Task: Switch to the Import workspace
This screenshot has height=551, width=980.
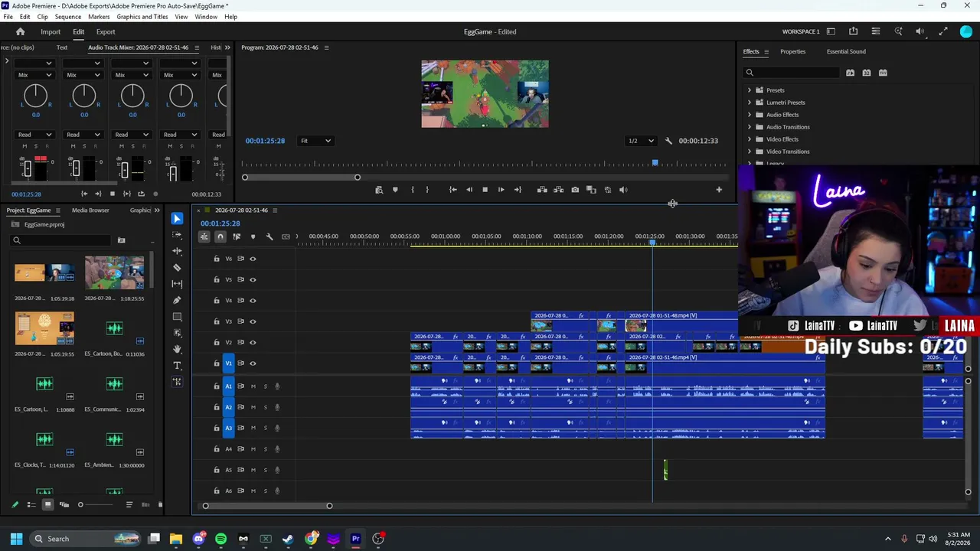Action: point(51,32)
